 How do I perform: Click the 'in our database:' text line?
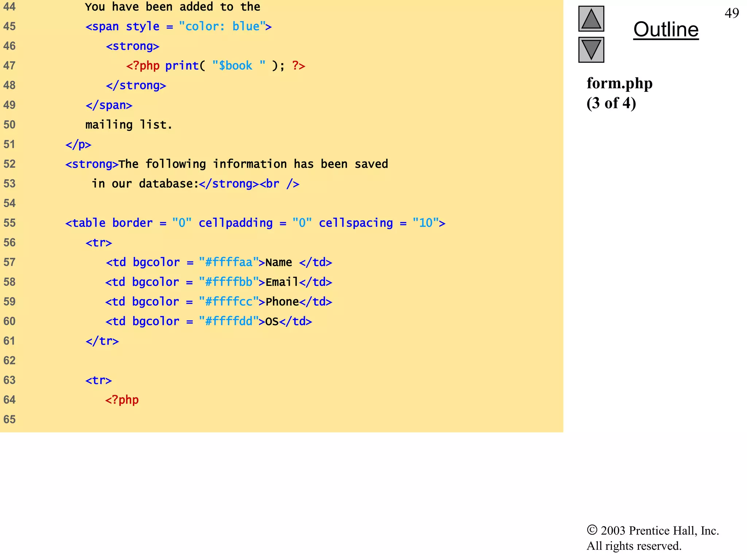195,184
